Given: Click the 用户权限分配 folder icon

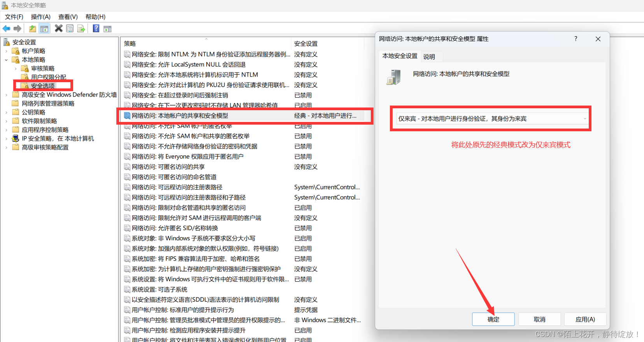Looking at the screenshot, I should [x=25, y=77].
